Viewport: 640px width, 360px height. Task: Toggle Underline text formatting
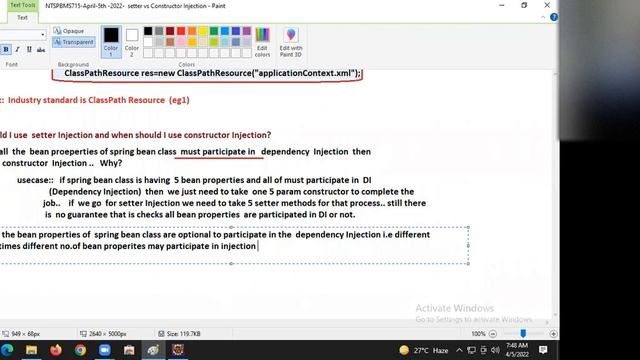pos(29,49)
